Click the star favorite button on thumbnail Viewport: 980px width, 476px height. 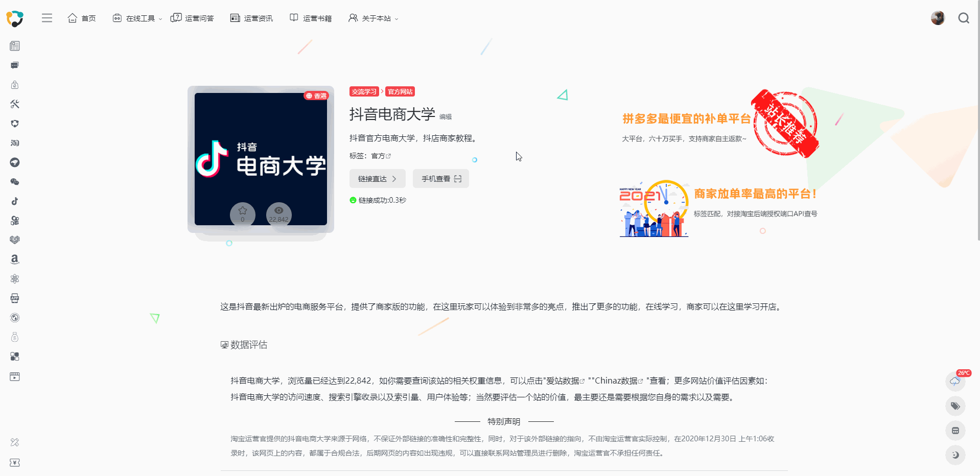pyautogui.click(x=243, y=214)
